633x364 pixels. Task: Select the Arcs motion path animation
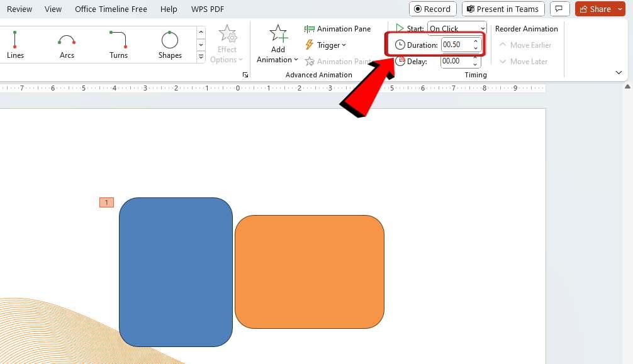[67, 44]
